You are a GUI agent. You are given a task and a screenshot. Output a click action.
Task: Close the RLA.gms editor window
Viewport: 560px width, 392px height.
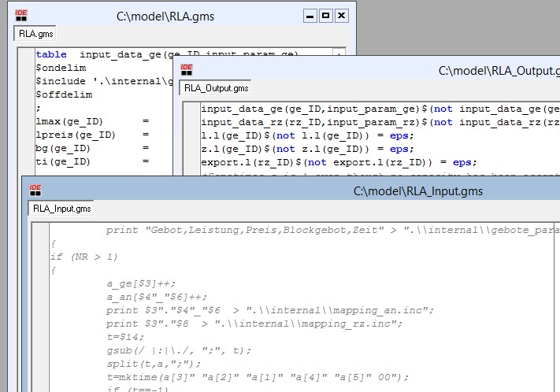click(x=342, y=15)
